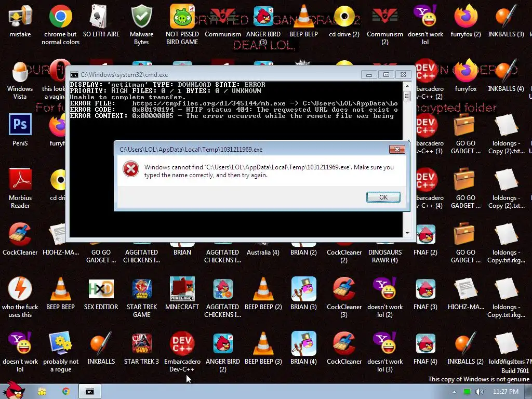Select the 'Australia (4)' icon label

point(263,252)
